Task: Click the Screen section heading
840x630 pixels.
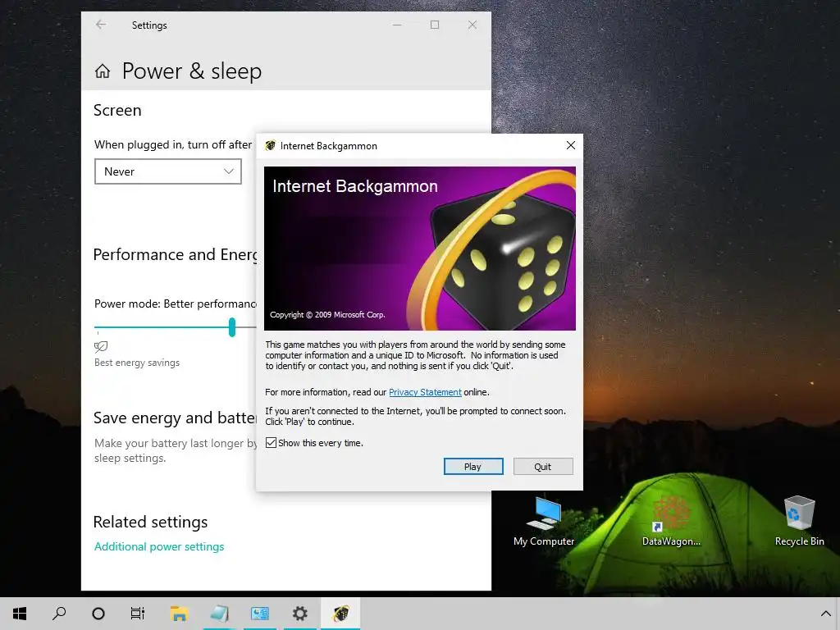Action: [117, 111]
